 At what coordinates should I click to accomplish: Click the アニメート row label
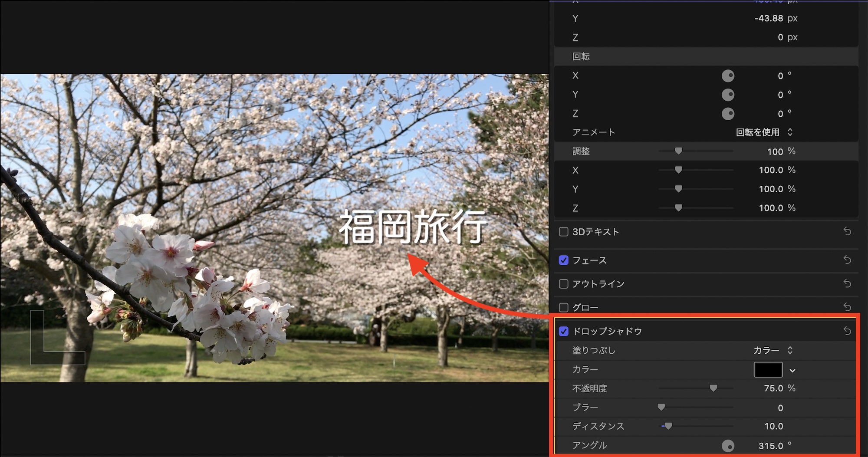594,132
